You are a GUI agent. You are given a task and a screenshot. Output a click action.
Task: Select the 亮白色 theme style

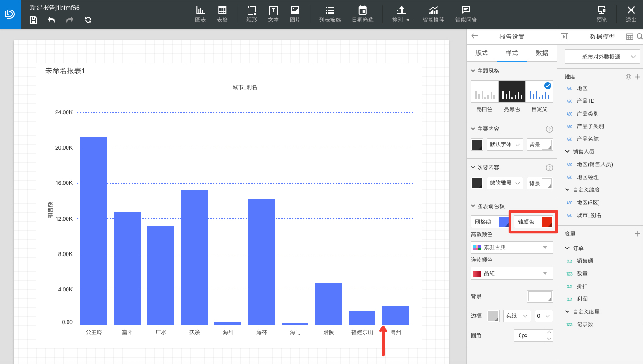tap(484, 92)
